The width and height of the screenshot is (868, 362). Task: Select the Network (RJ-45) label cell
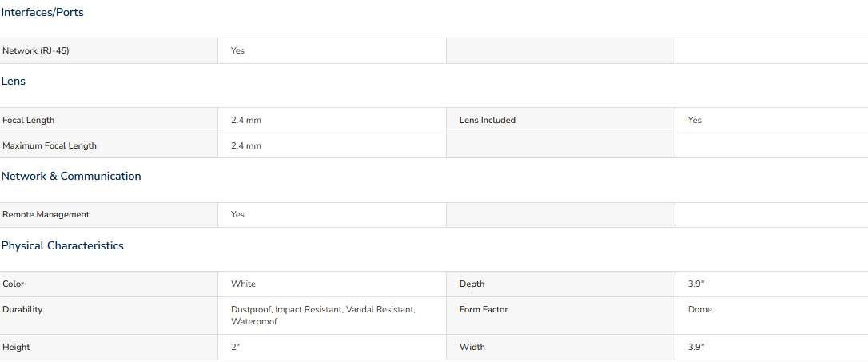[x=109, y=51]
